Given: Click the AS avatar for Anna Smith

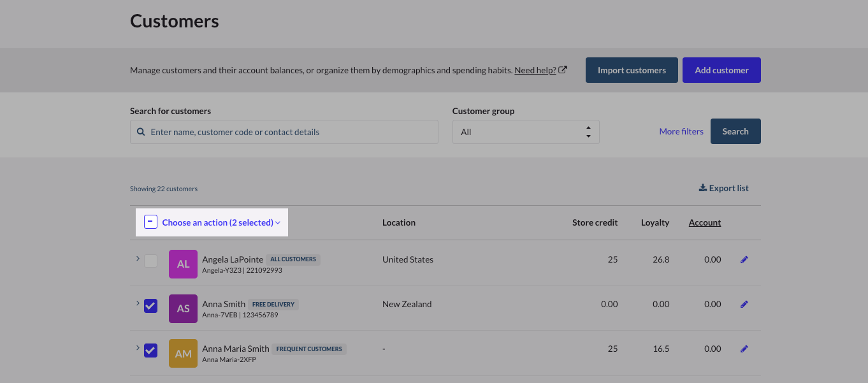Looking at the screenshot, I should (183, 308).
